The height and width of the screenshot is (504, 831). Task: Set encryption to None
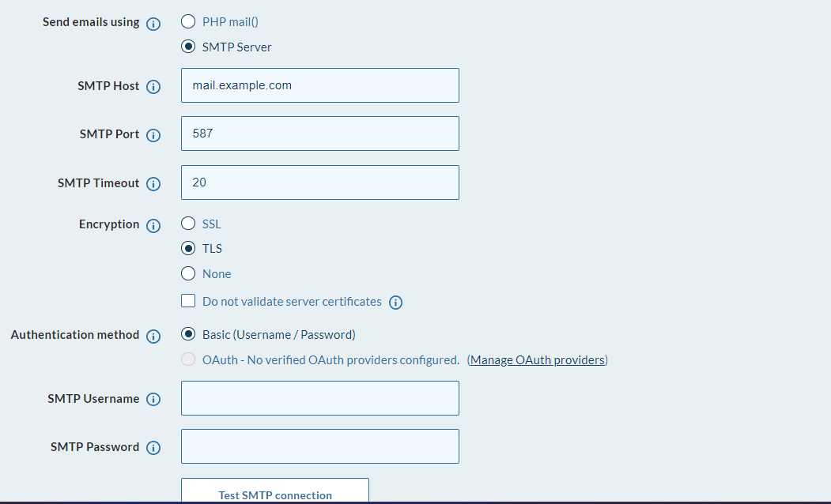tap(188, 273)
